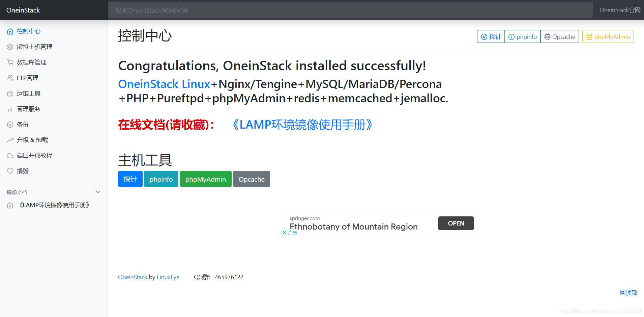644x317 pixels.
Task: Click the OneinStack brand logo text
Action: [23, 10]
